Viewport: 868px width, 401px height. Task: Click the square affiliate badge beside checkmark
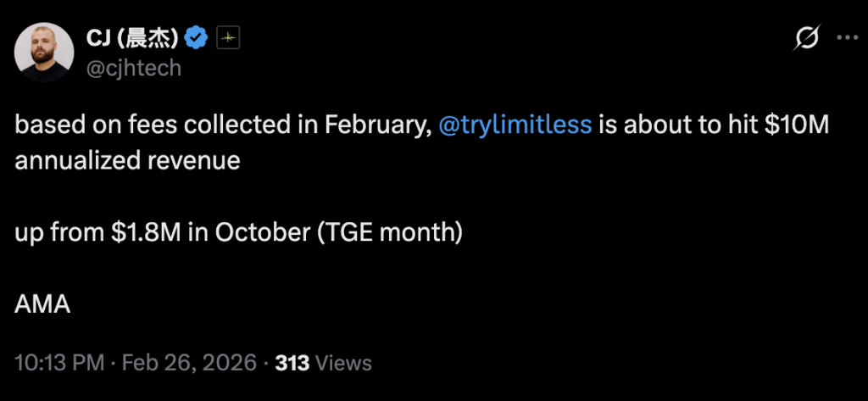226,37
